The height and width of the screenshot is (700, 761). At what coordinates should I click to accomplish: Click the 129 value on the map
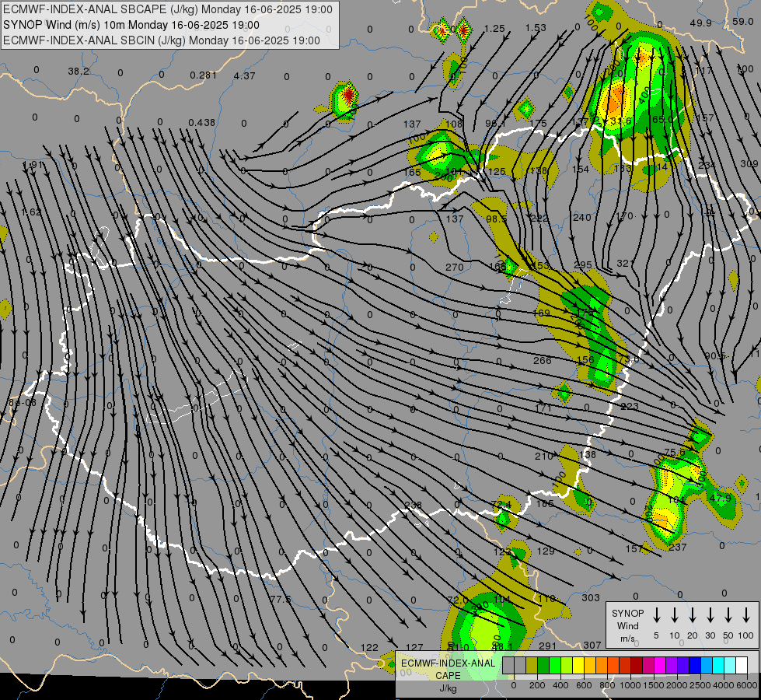pyautogui.click(x=546, y=551)
